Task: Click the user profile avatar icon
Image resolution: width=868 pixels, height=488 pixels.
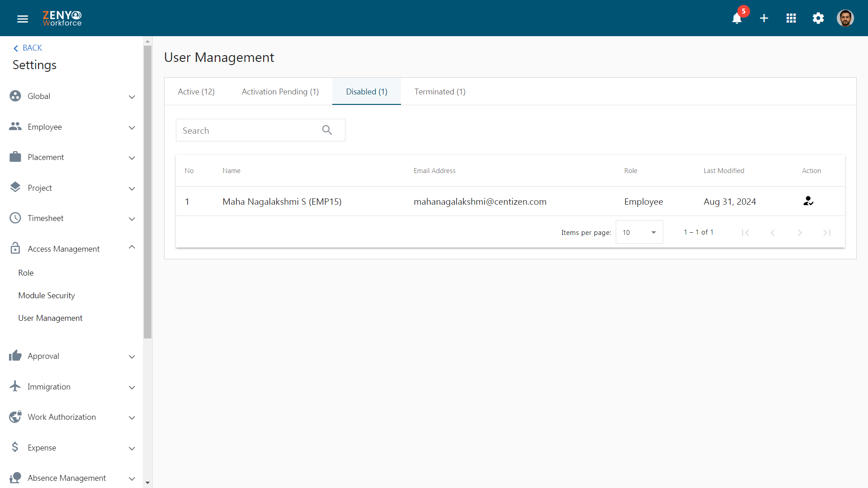Action: pos(846,18)
